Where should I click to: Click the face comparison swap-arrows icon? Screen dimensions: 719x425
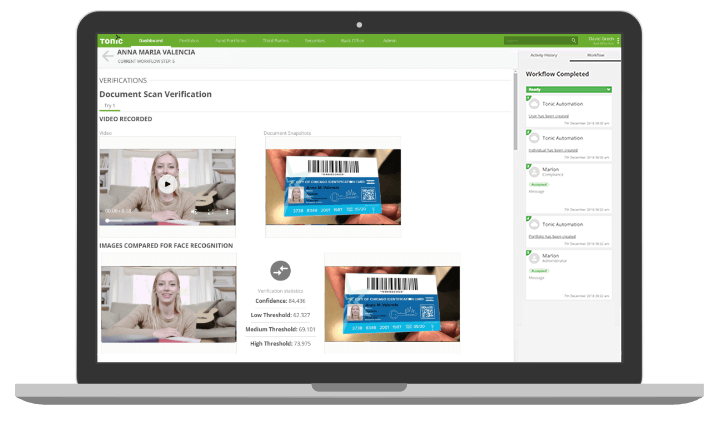tap(280, 270)
